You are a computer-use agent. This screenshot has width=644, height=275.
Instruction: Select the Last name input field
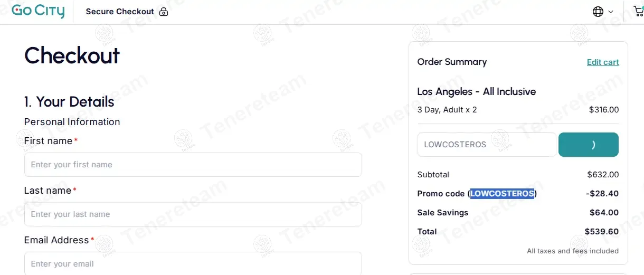coord(193,214)
